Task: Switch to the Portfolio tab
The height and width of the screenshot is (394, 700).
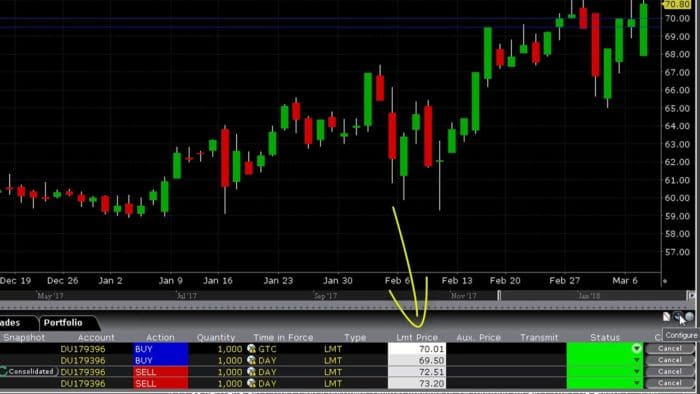Action: click(63, 323)
